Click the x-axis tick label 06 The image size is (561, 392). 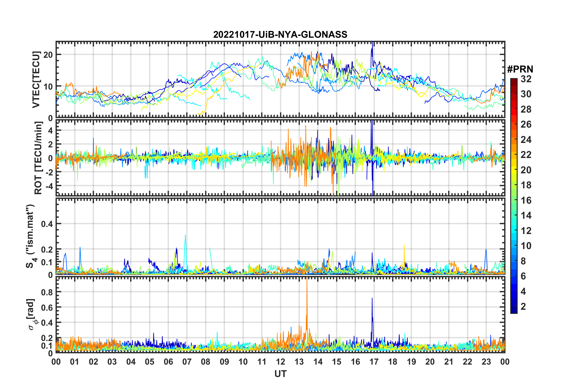tap(168, 362)
